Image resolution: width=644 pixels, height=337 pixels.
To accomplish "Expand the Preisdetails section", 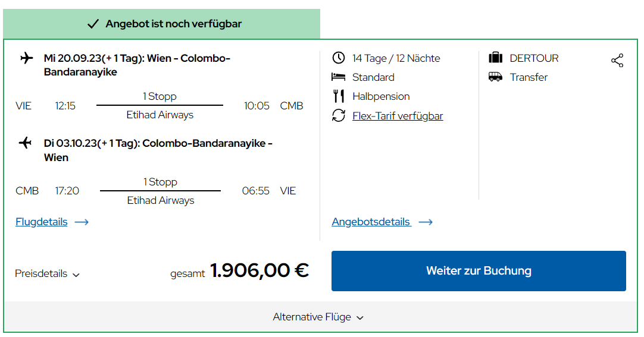I will pos(47,273).
